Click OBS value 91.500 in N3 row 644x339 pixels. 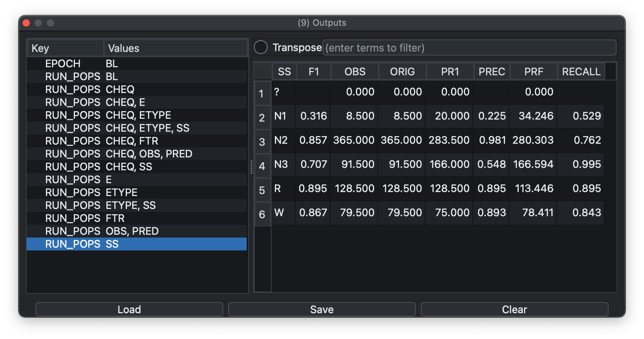(354, 165)
